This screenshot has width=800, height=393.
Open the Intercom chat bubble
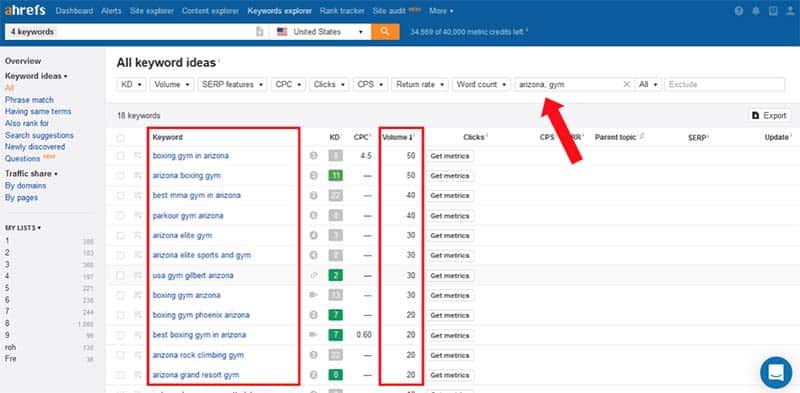776,372
